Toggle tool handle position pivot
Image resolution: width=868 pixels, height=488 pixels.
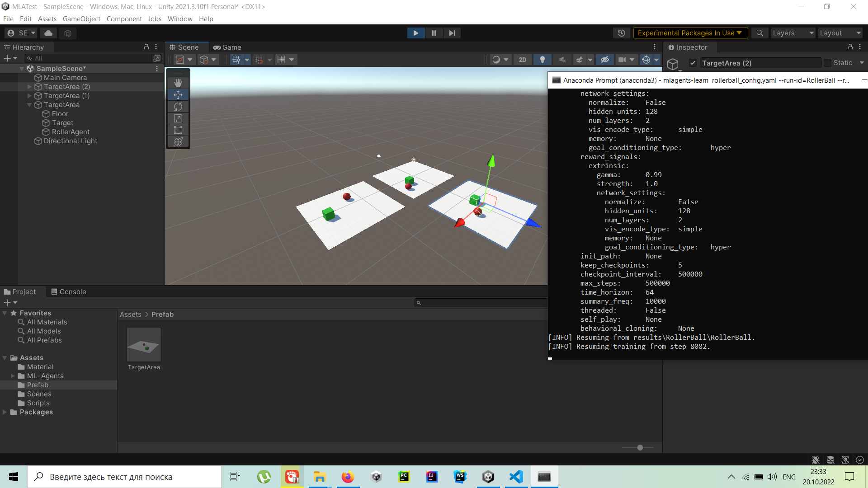pyautogui.click(x=184, y=60)
